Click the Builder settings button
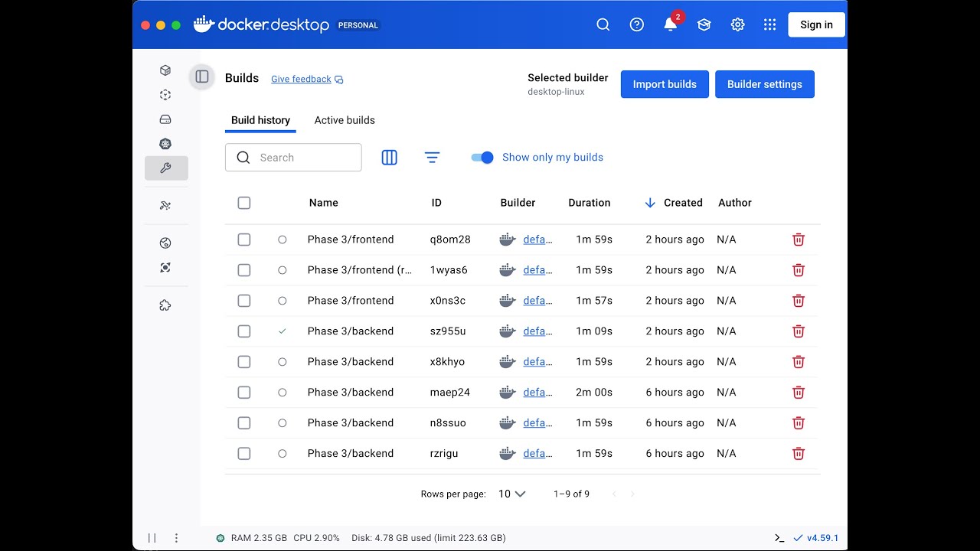 pos(765,84)
